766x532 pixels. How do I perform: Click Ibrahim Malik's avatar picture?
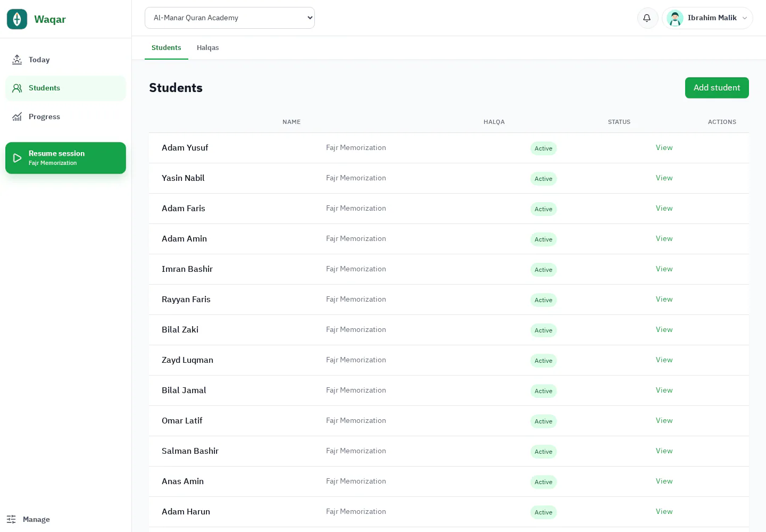point(675,18)
